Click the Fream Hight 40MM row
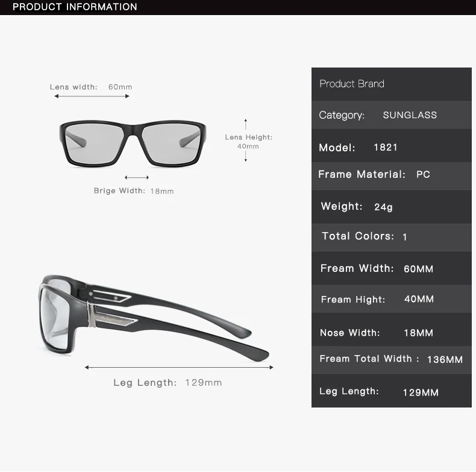 [x=391, y=299]
